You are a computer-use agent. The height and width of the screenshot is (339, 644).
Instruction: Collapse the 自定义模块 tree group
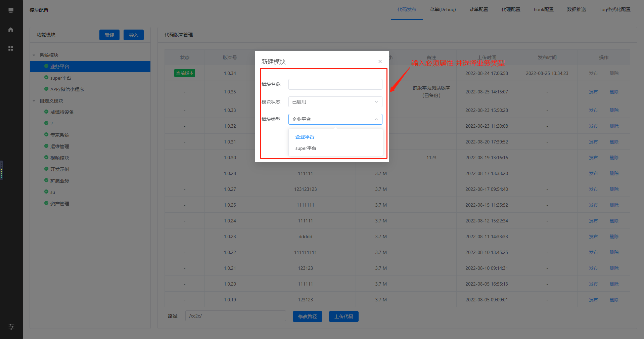(34, 101)
